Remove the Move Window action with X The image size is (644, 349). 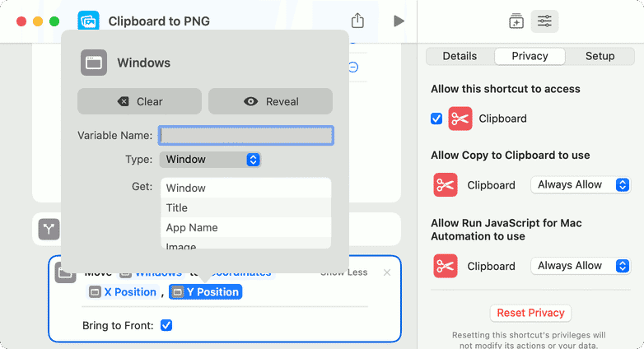387,272
